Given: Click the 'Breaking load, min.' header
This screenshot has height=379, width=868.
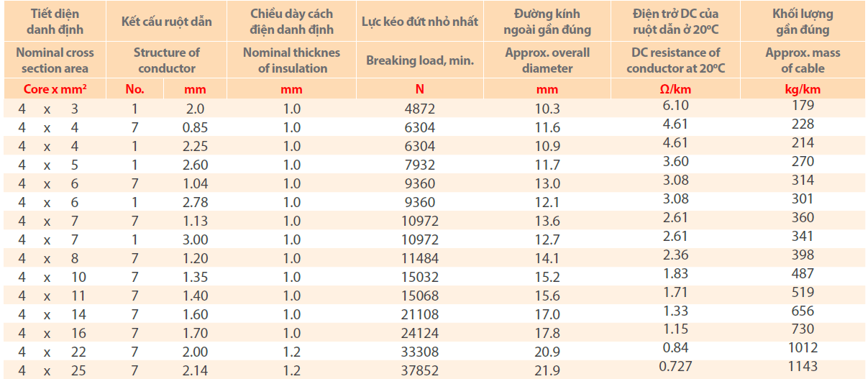Looking at the screenshot, I should pyautogui.click(x=420, y=60).
